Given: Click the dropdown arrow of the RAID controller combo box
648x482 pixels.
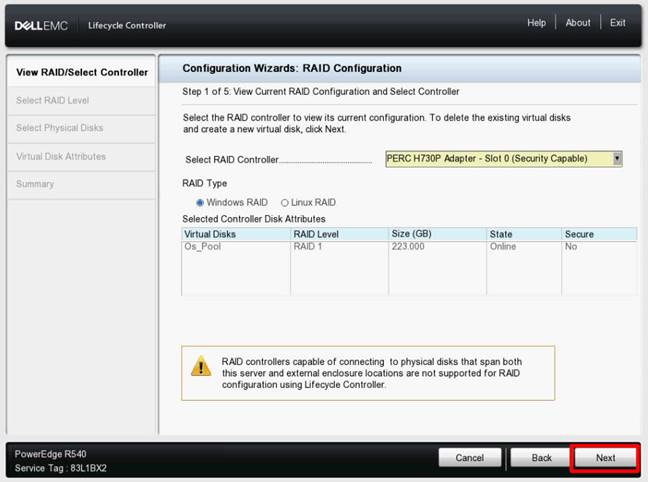Looking at the screenshot, I should tap(617, 159).
